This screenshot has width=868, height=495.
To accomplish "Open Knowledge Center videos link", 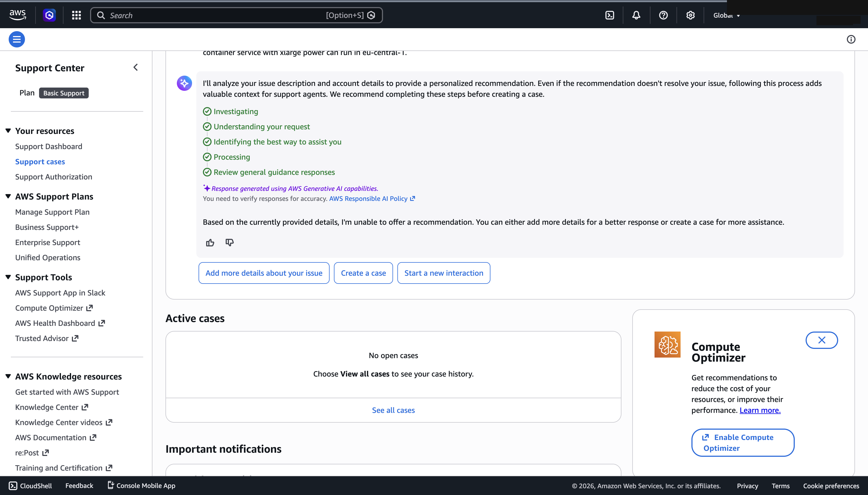I will pos(63,422).
